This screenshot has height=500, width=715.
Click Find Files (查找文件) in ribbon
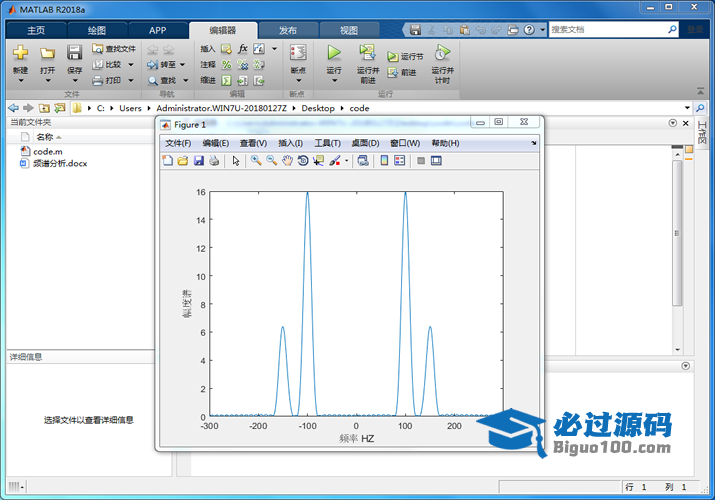click(x=114, y=48)
